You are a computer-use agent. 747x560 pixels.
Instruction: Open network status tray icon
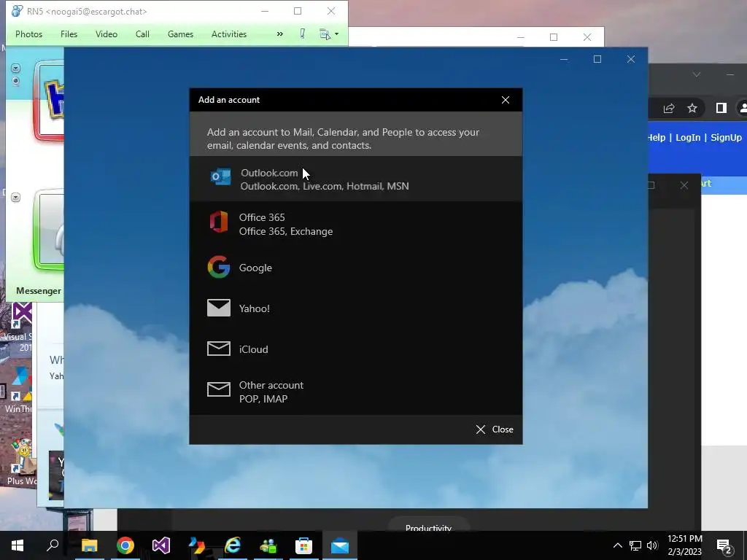click(x=635, y=545)
